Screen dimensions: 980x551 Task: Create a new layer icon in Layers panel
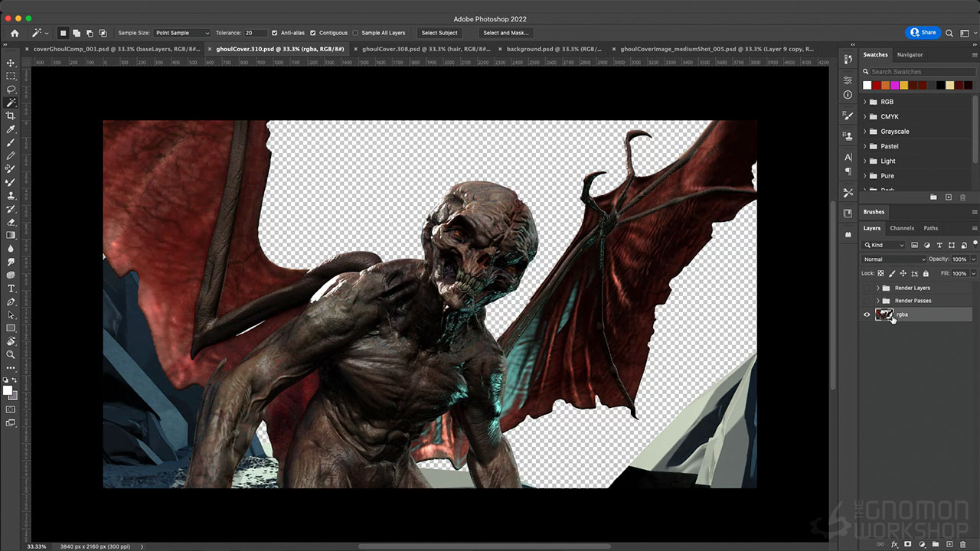949,544
